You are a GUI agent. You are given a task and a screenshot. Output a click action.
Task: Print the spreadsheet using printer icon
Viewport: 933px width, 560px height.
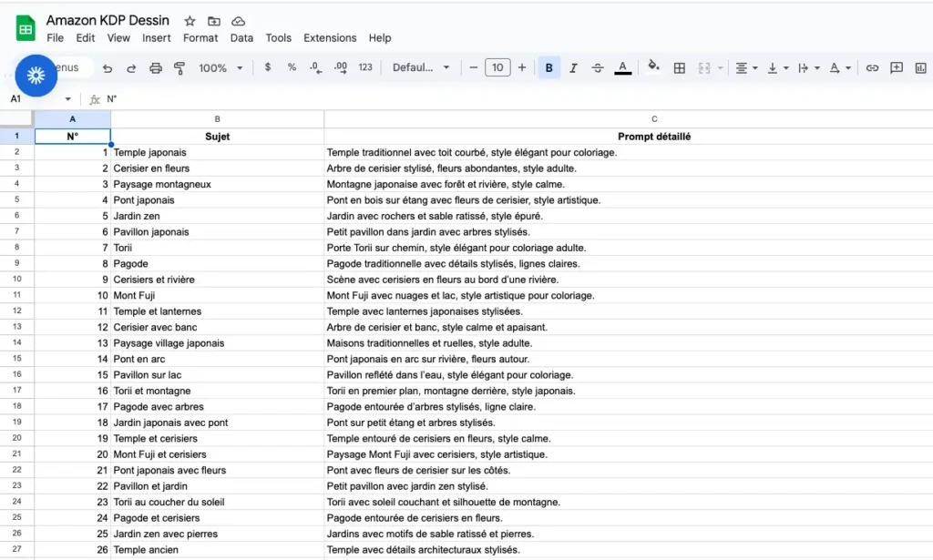click(x=155, y=68)
